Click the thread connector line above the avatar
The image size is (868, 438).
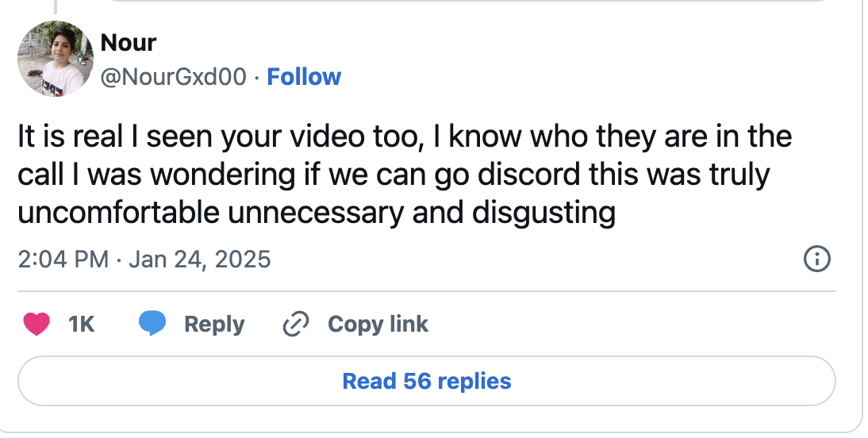(x=56, y=6)
